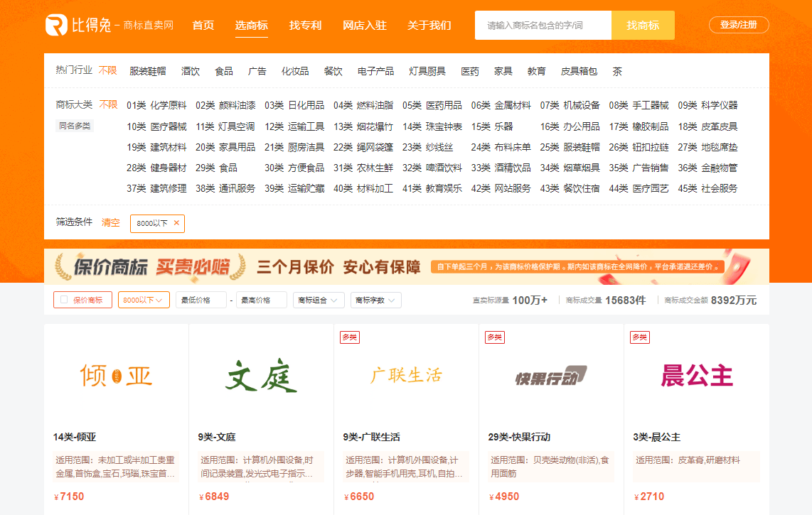The height and width of the screenshot is (515, 812).
Task: Click the ¥6650 price on 广联生活
Action: click(359, 497)
